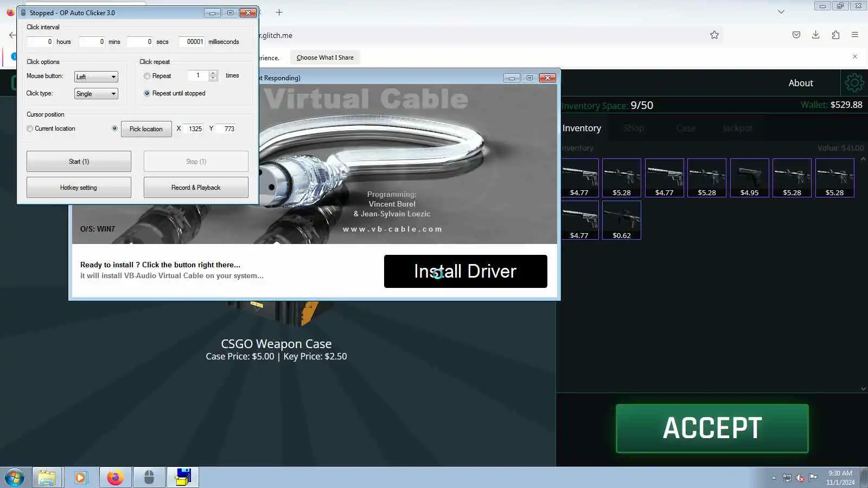868x488 pixels.
Task: Open the Jackpot tab
Action: 738,128
